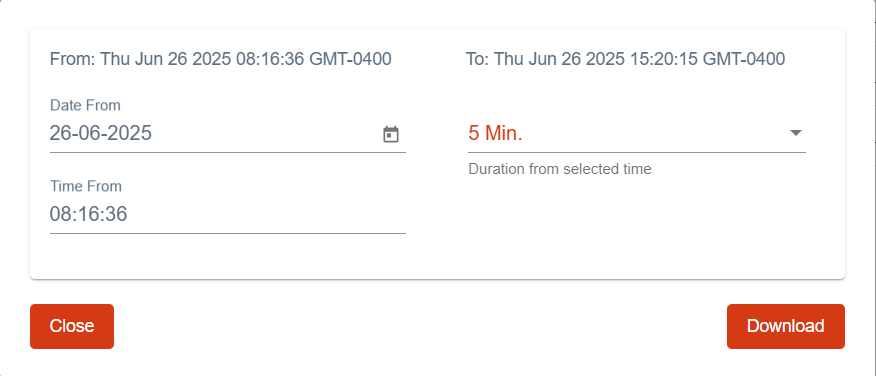Open the calendar date picker icon

point(391,134)
